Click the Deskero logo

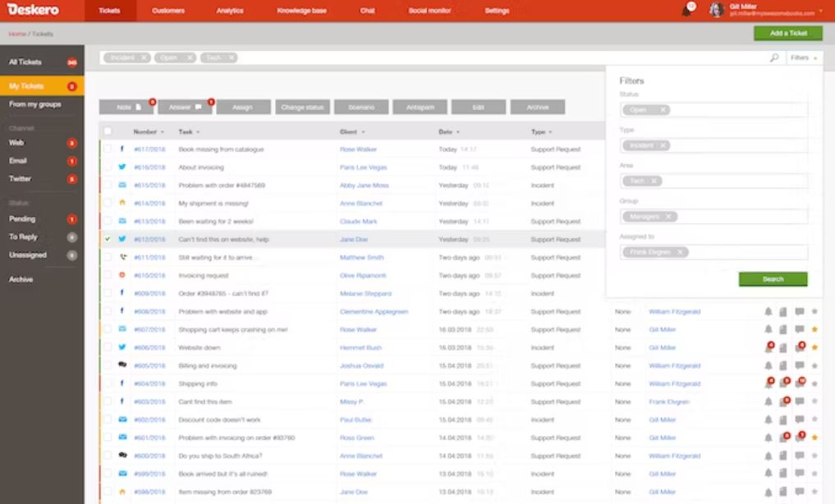33,10
